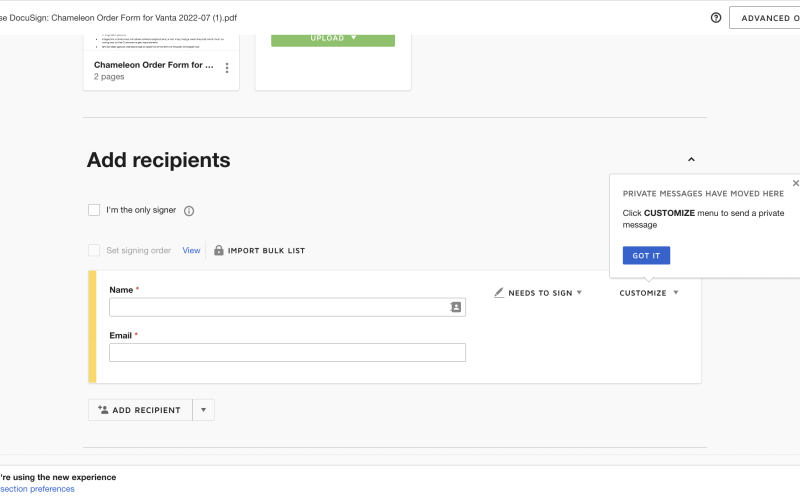Open address book icon in Name field
800x500 pixels.
[456, 307]
